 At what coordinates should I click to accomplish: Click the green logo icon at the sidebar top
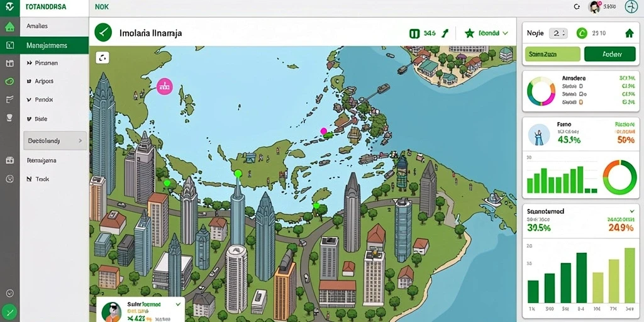coord(10,8)
